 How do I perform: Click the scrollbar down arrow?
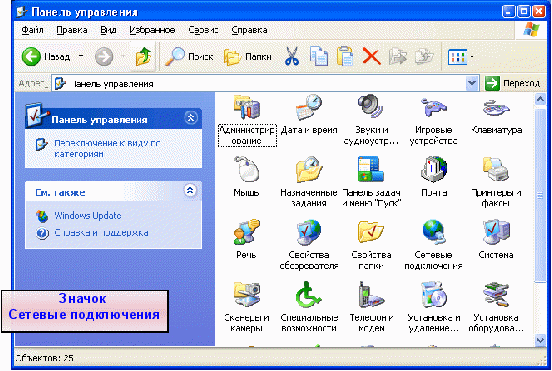coord(540,340)
